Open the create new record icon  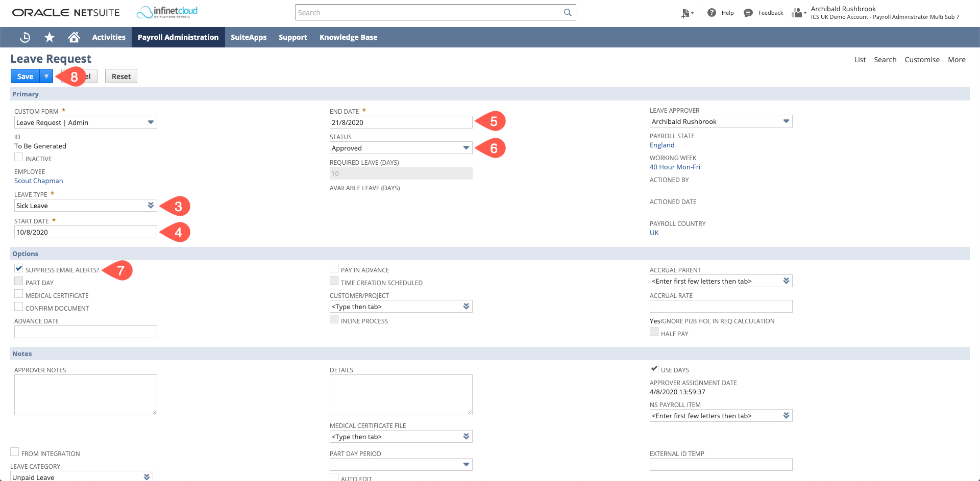(x=687, y=13)
